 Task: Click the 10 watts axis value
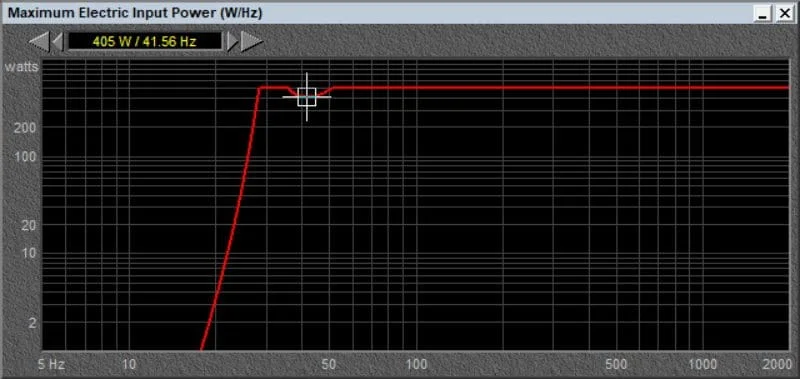pyautogui.click(x=29, y=254)
